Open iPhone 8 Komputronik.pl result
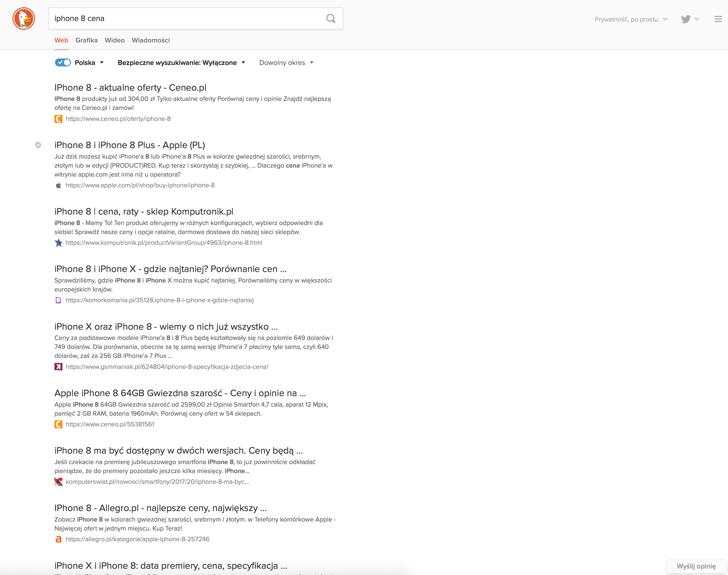Image resolution: width=728 pixels, height=575 pixels. click(144, 211)
